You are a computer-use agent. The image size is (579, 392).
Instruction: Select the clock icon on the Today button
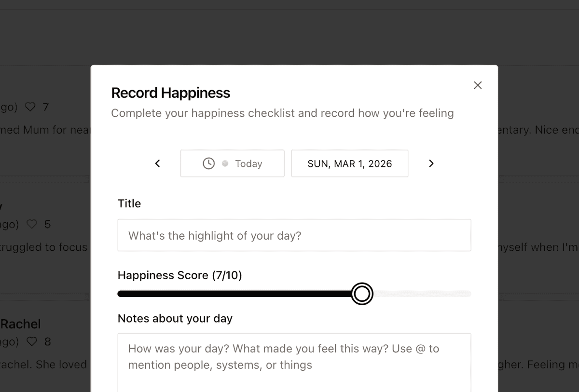coord(208,163)
